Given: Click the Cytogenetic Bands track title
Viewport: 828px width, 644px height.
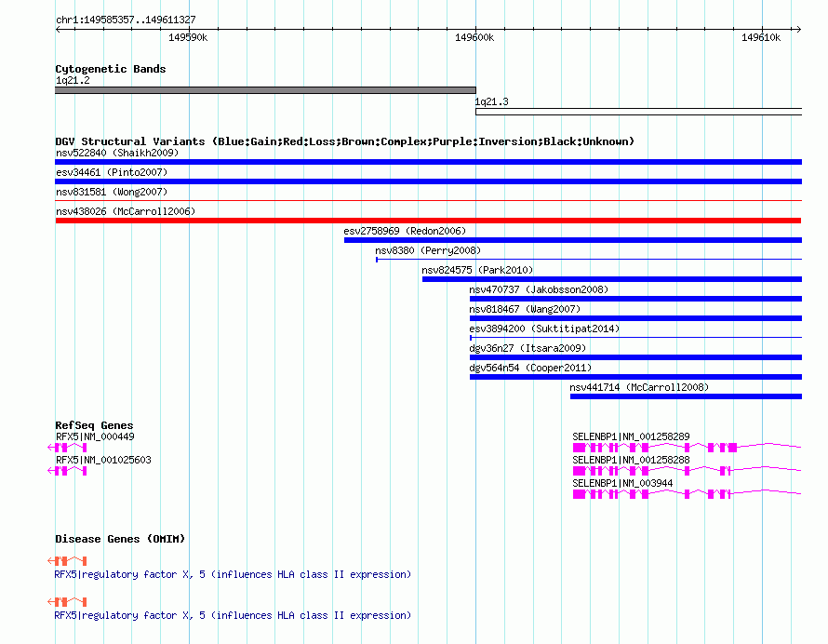Looking at the screenshot, I should 111,69.
